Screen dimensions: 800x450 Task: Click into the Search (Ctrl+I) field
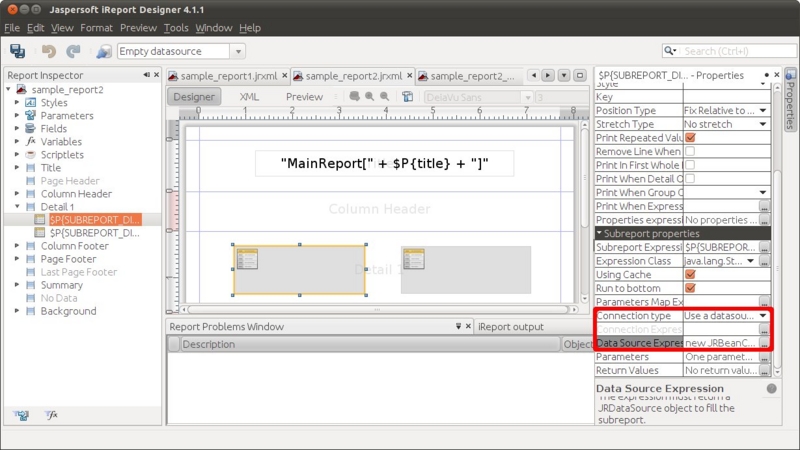738,51
